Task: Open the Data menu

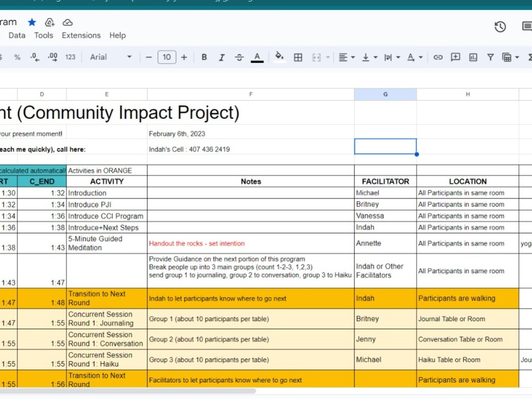Action: (x=17, y=35)
